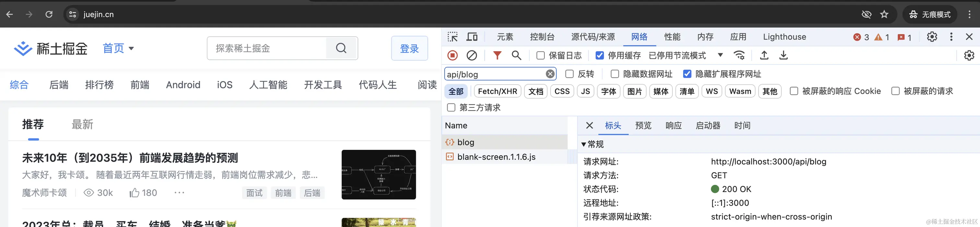Stop recording network log
The image size is (980, 227).
click(452, 55)
